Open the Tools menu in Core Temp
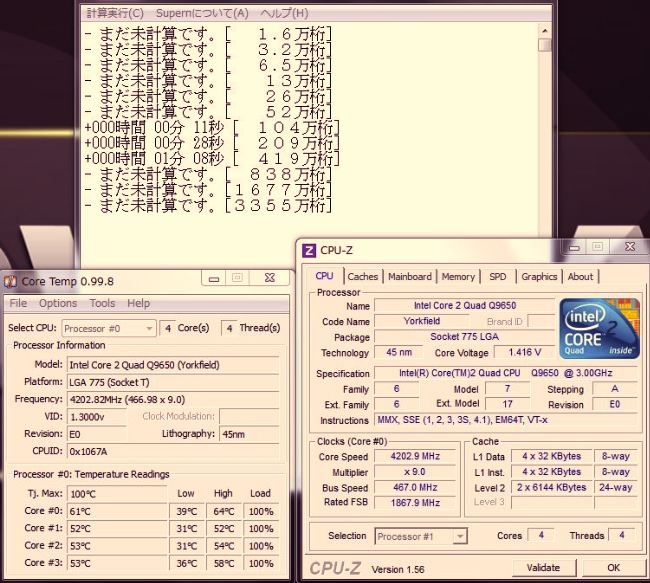 pyautogui.click(x=102, y=304)
